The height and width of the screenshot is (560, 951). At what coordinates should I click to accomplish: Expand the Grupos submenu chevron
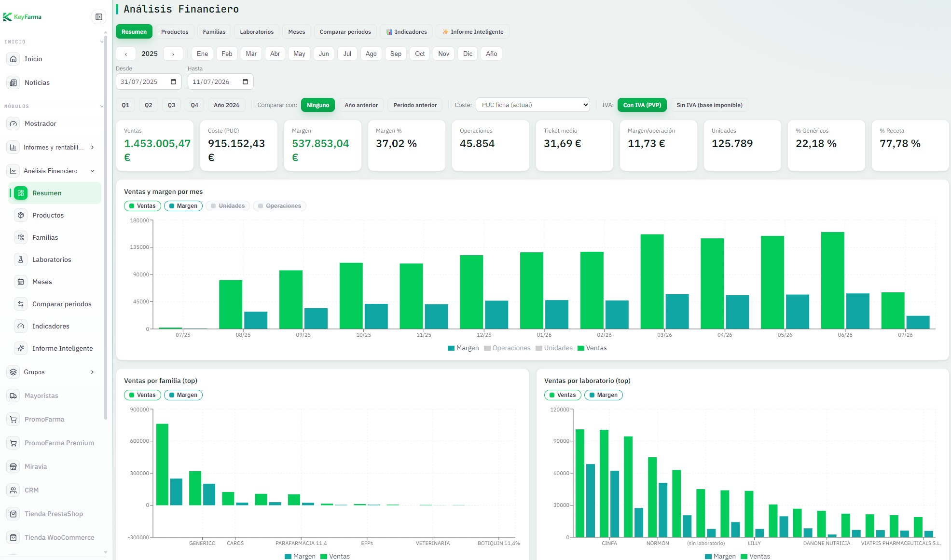tap(92, 372)
